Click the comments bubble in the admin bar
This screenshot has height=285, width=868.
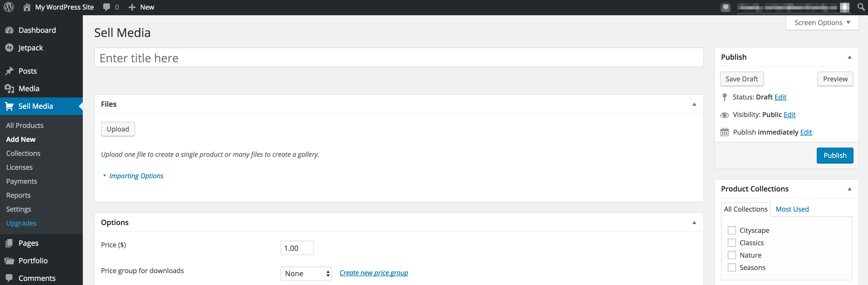click(x=107, y=7)
